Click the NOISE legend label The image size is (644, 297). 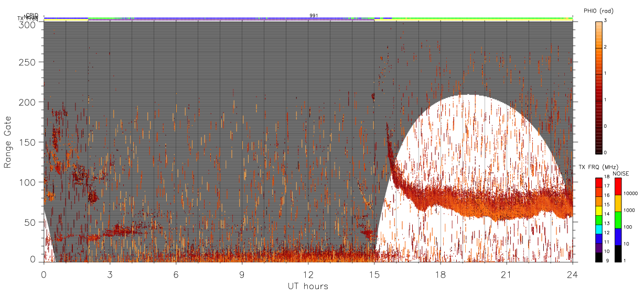point(621,173)
